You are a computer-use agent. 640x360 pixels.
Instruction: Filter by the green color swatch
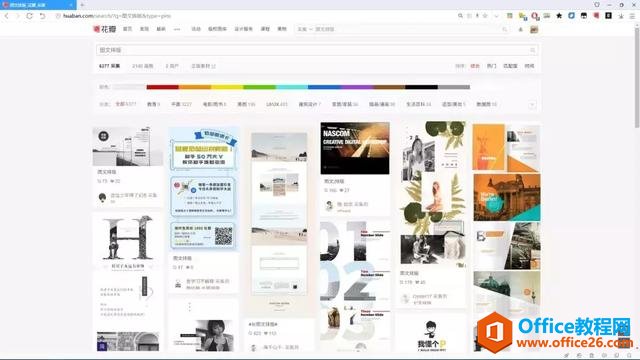tap(260, 87)
